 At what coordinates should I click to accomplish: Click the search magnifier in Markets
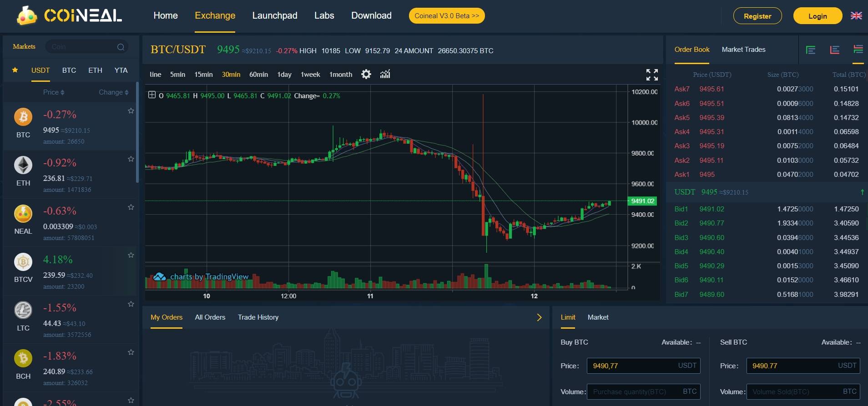coord(121,47)
